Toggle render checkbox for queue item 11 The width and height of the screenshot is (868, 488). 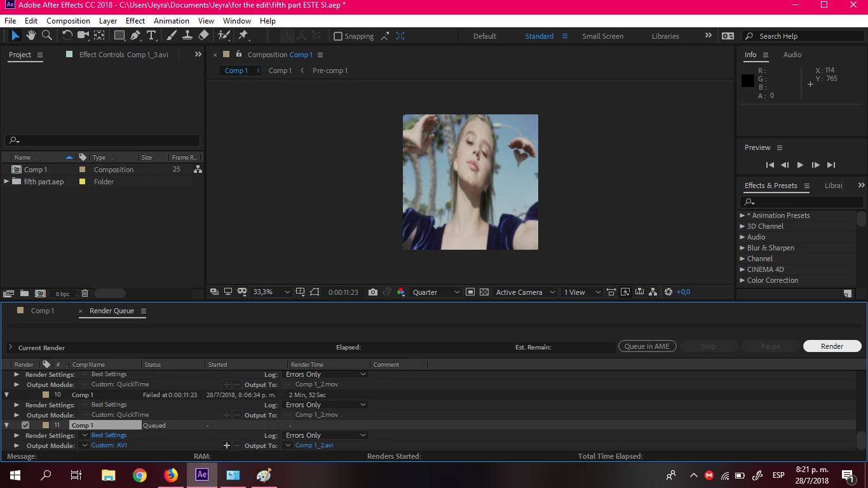pos(25,425)
